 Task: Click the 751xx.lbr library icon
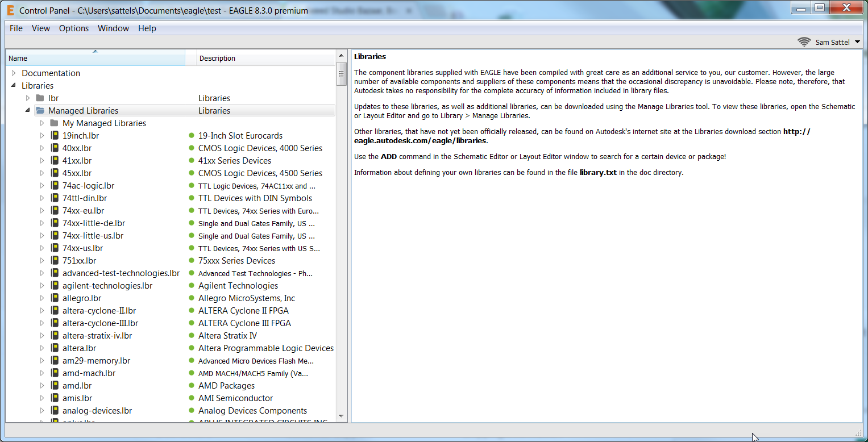pyautogui.click(x=55, y=261)
